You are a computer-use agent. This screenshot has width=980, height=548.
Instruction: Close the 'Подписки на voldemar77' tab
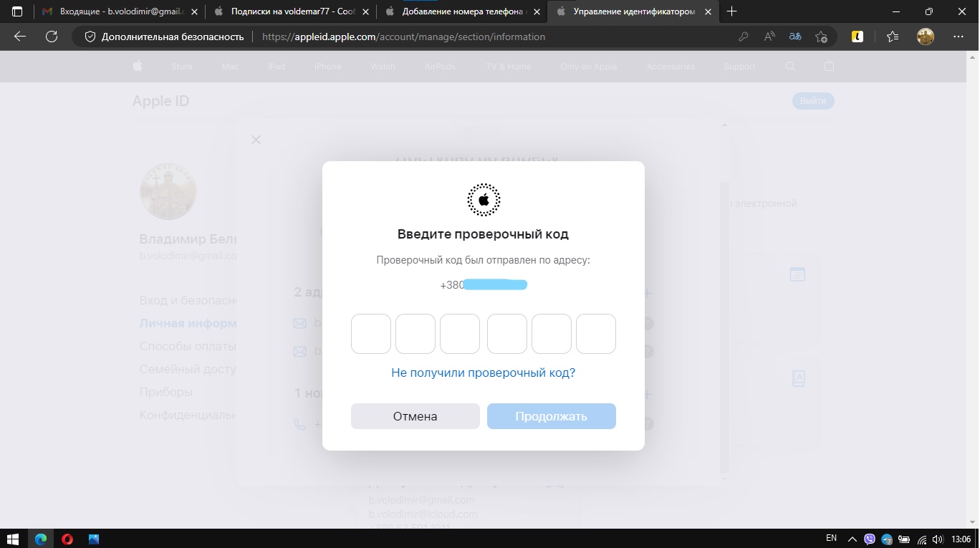pyautogui.click(x=366, y=11)
